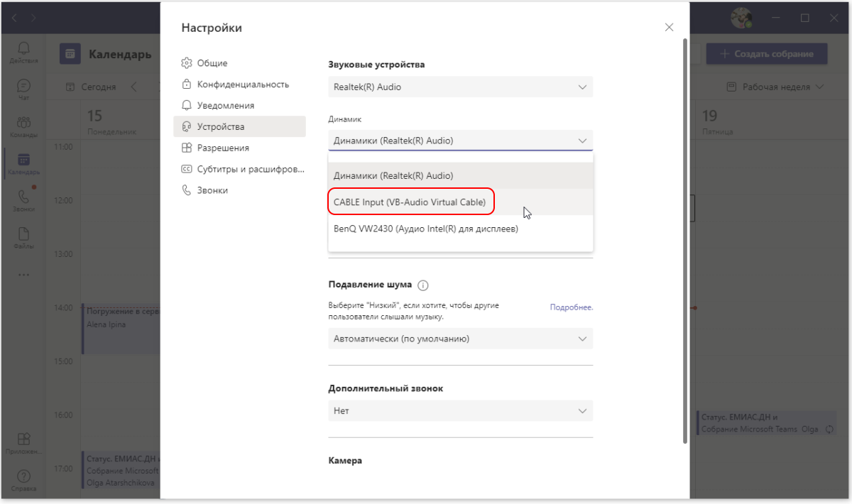Select CABLE Input (VB-Audio Virtual Cable) option
Screen dimensions: 852x504
pos(460,202)
